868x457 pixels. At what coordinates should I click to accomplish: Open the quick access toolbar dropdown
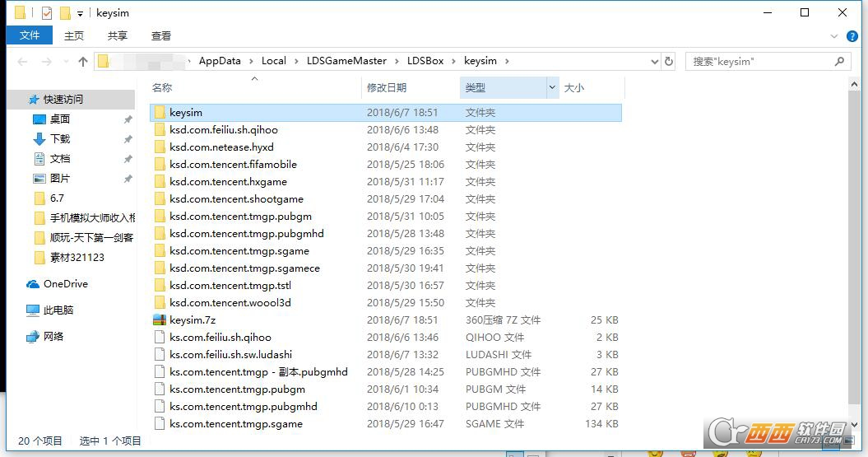pos(80,13)
